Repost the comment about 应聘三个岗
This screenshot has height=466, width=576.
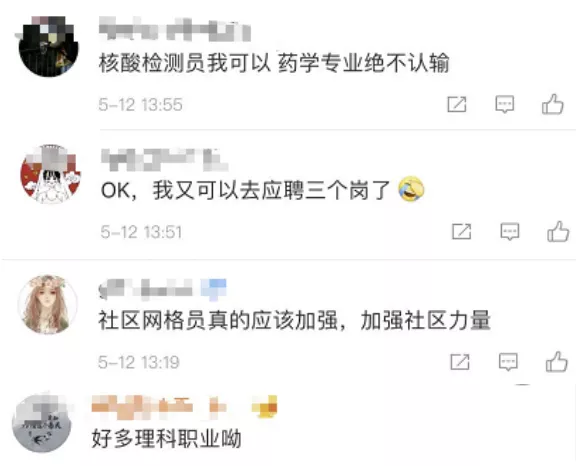[x=461, y=231]
